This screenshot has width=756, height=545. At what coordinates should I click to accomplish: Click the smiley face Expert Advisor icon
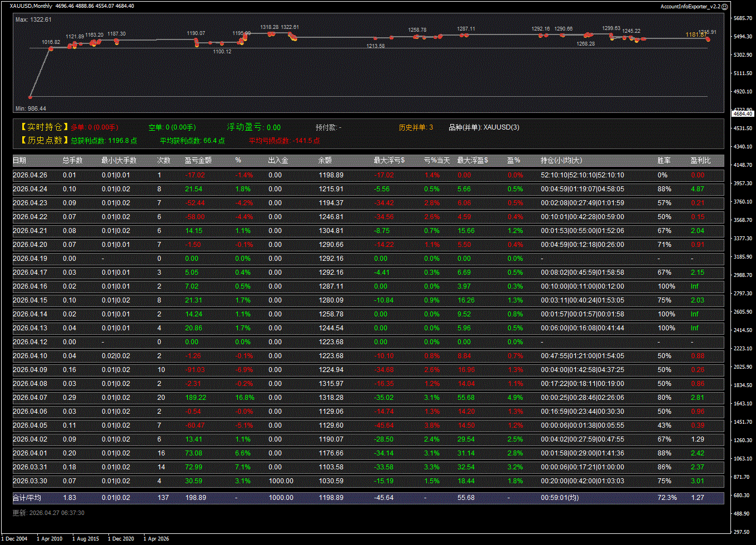[x=724, y=6]
